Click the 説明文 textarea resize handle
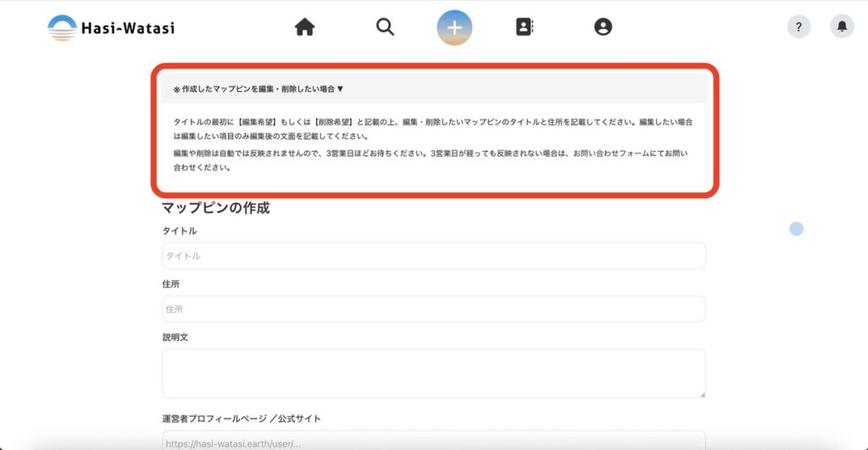The width and height of the screenshot is (868, 450). [702, 394]
